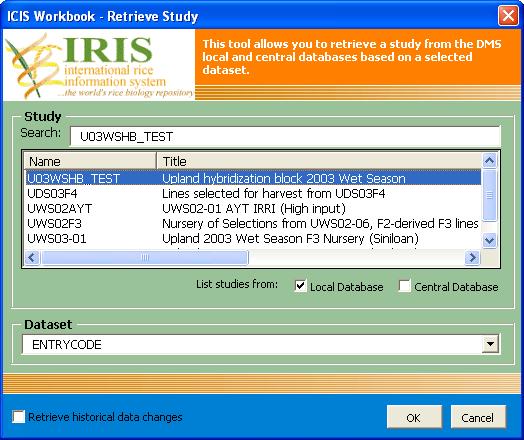Viewport: 524px width, 440px height.
Task: Open the Dataset dropdown arrow
Action: click(490, 344)
